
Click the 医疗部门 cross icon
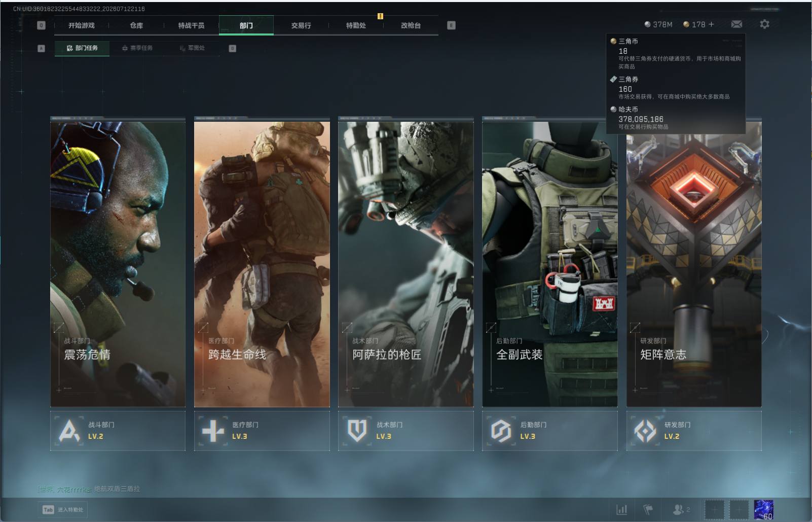tap(213, 431)
